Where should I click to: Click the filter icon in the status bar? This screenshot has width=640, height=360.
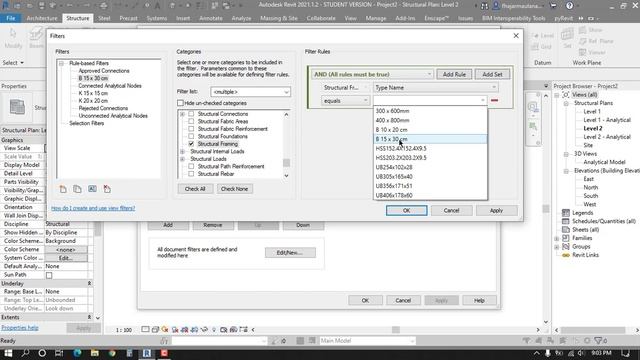coord(599,340)
